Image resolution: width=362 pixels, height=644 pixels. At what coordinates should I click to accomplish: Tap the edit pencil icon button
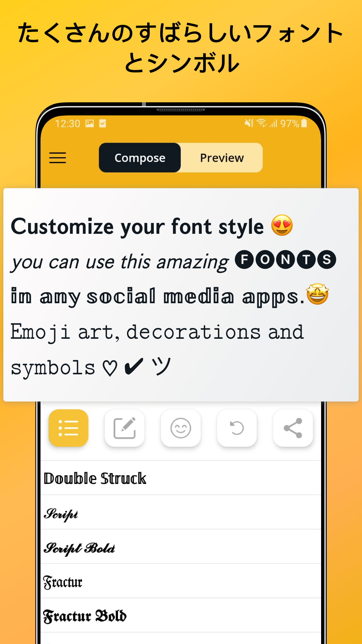(x=124, y=428)
